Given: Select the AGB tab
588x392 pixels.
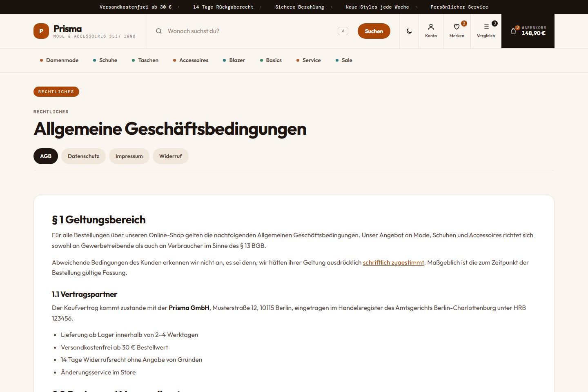Looking at the screenshot, I should click(x=46, y=156).
